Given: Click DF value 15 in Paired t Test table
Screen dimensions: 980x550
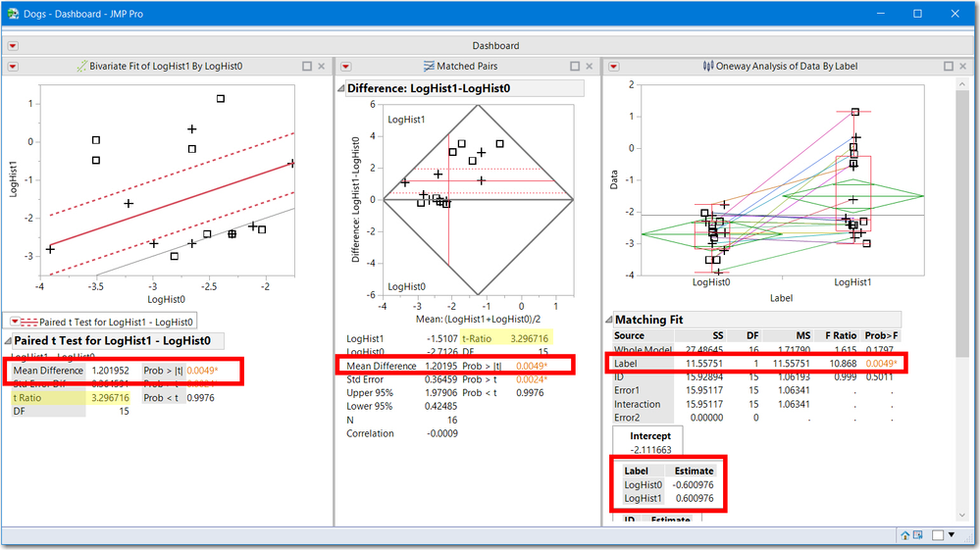Looking at the screenshot, I should click(x=124, y=411).
